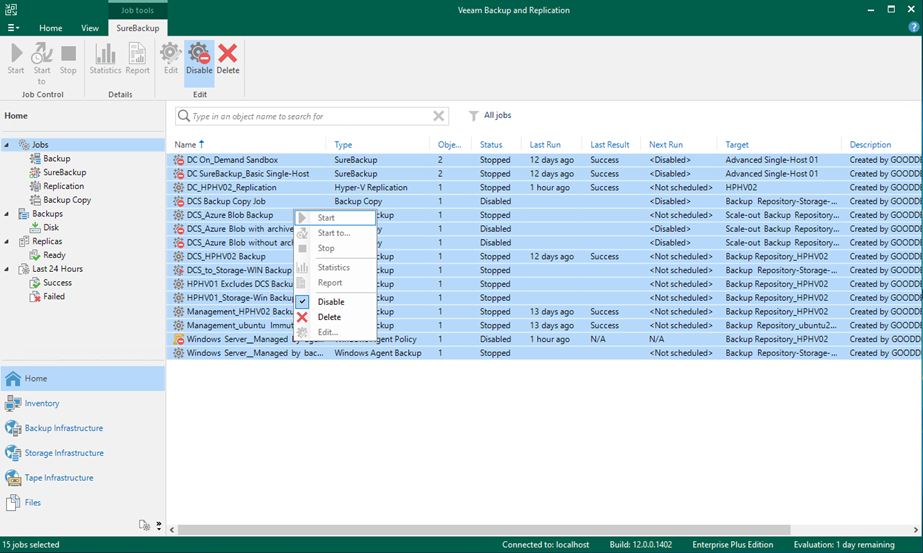Click the Statistics icon in the ribbon
The width and height of the screenshot is (923, 553).
[105, 59]
